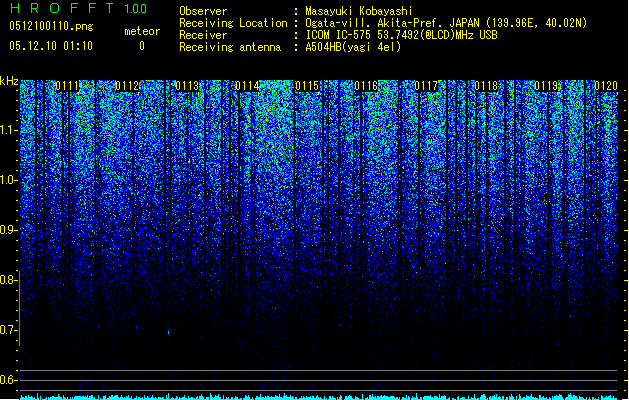Click the 0112 time marker
Screen dimensions: 629x400
[127, 86]
